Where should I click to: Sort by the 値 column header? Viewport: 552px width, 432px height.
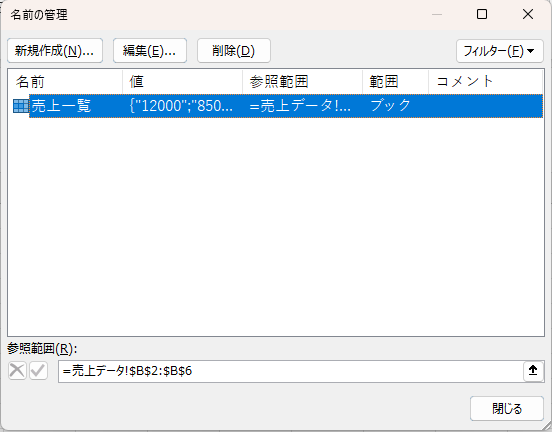coord(182,82)
